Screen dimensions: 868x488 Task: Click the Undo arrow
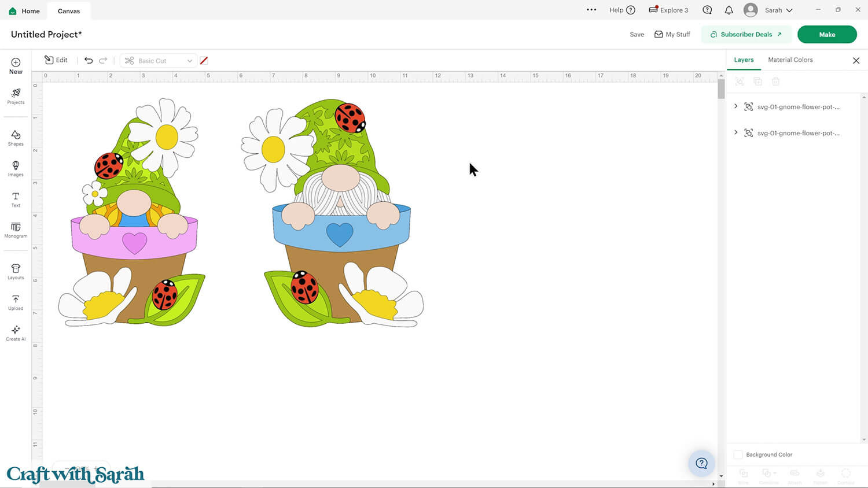[x=89, y=60]
